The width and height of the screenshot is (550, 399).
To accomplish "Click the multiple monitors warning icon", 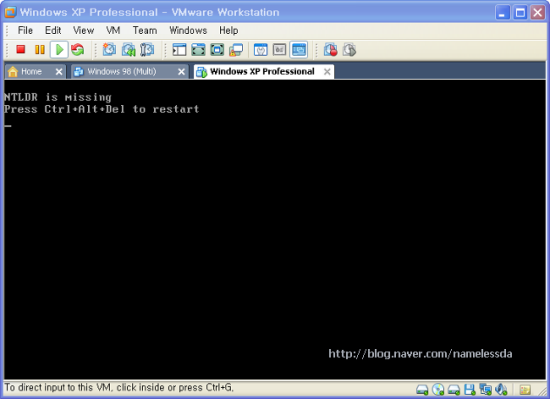I will (236, 50).
